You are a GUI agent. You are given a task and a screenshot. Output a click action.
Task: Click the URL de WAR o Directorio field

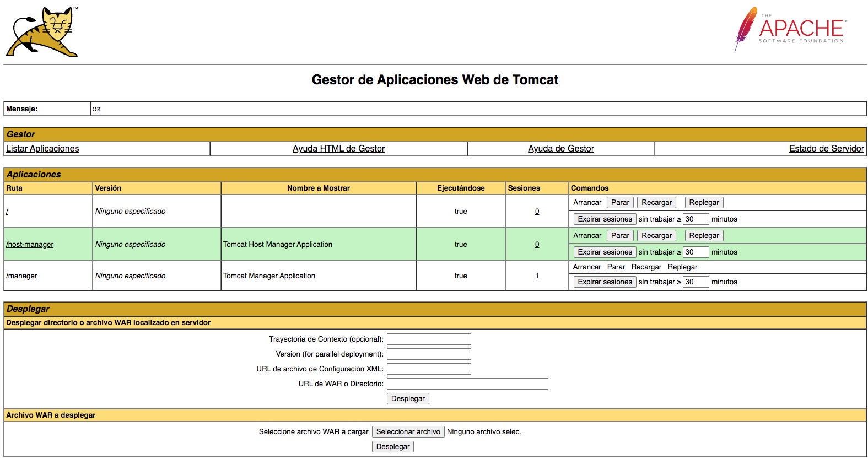(x=467, y=384)
